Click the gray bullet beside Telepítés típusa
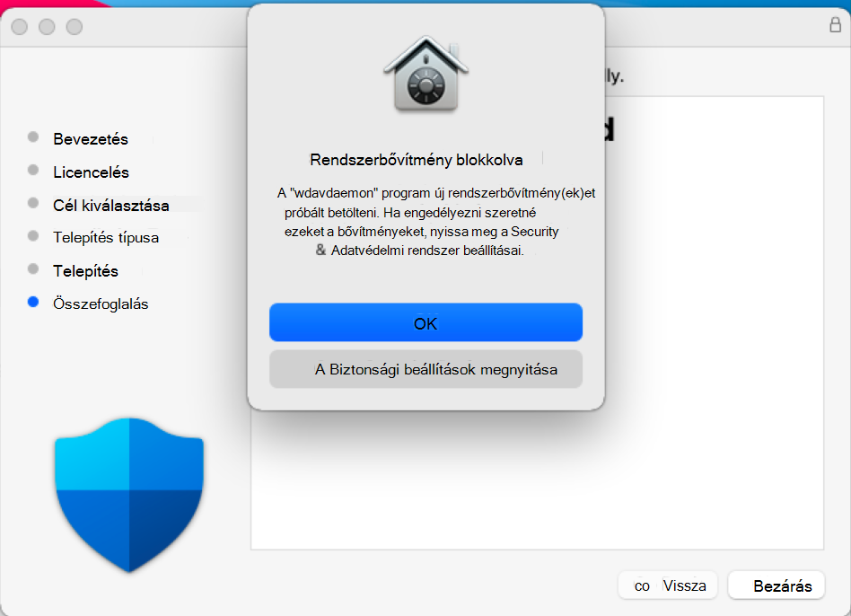Screen dimensions: 851x616 33,235
